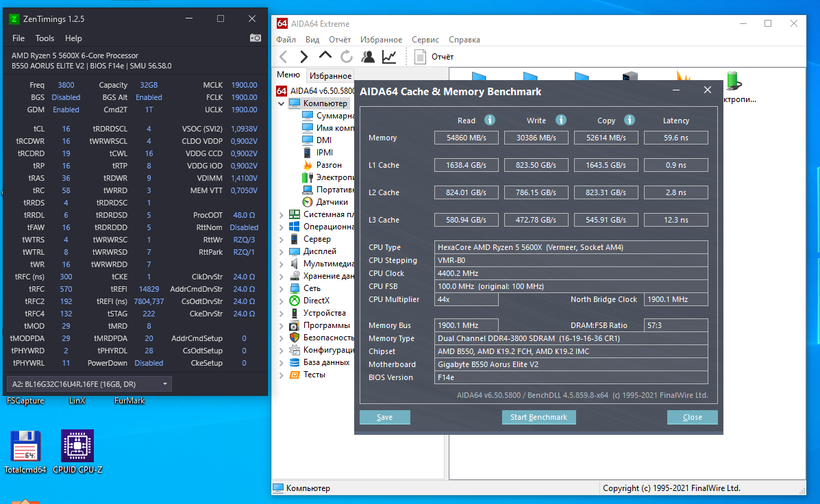820x504 pixels.
Task: Expand the База данных node
Action: coord(282,362)
